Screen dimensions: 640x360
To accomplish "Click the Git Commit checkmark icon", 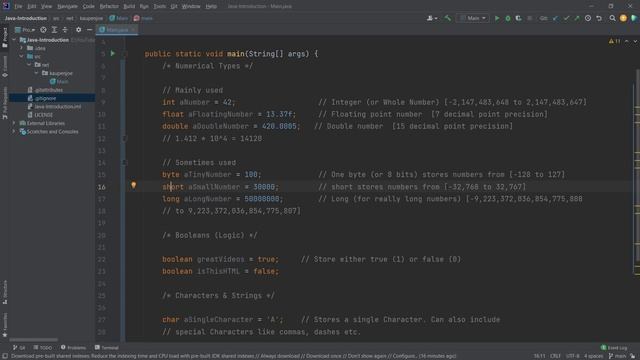I will click(x=566, y=18).
